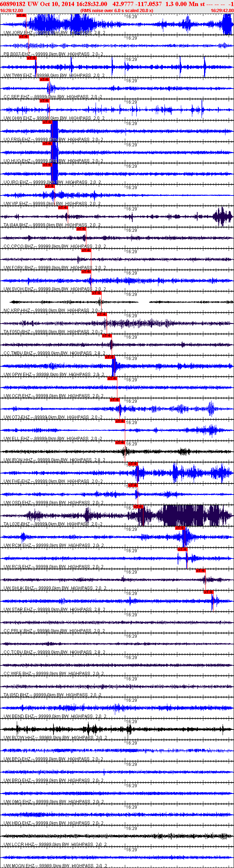Select the pick marker on TA I04A trace

[x=63, y=208]
